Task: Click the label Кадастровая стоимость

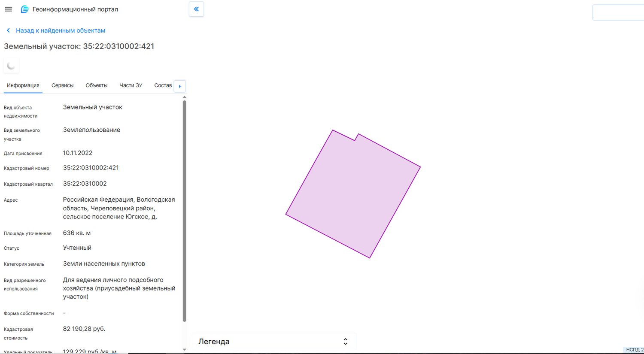Action: coord(18,333)
